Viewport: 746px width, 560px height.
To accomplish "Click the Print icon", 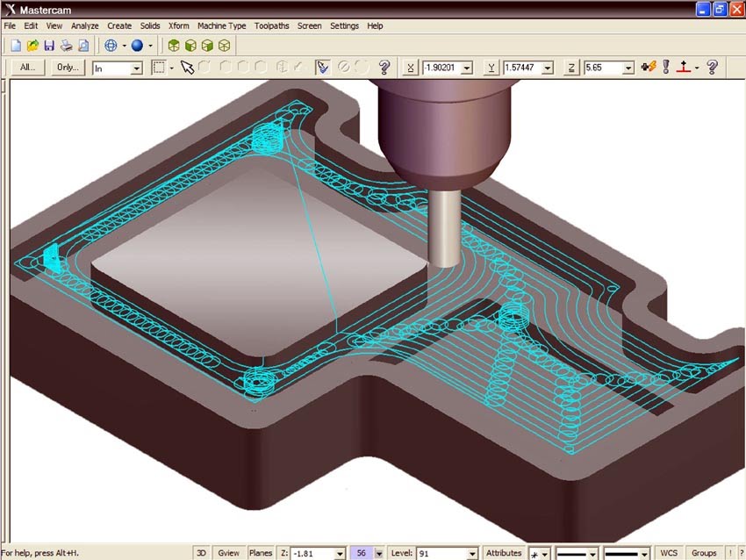I will (x=66, y=46).
